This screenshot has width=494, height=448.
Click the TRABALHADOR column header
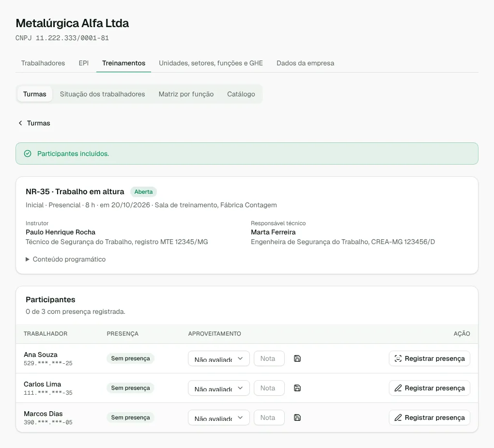46,334
